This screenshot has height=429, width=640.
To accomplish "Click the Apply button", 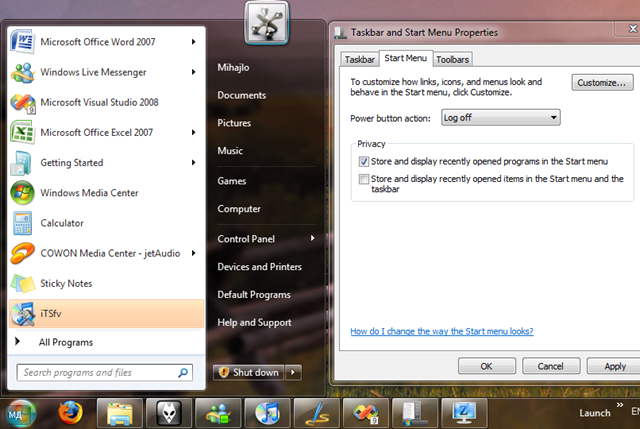I will (x=614, y=366).
